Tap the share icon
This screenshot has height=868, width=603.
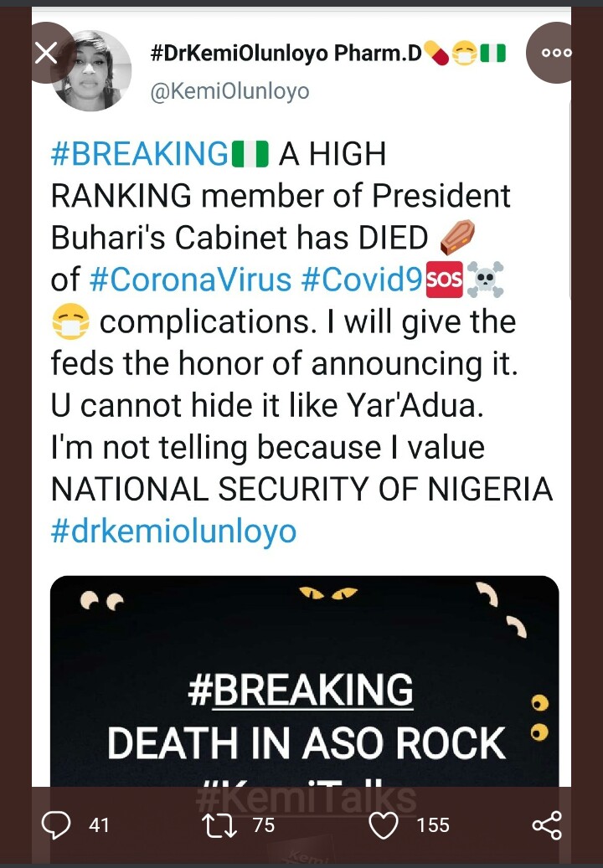click(x=547, y=825)
